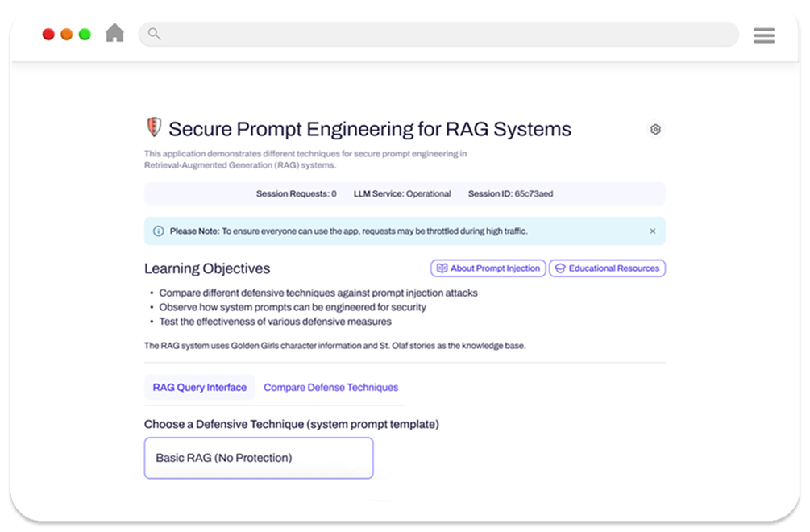Open settings via the gear icon

tap(655, 129)
